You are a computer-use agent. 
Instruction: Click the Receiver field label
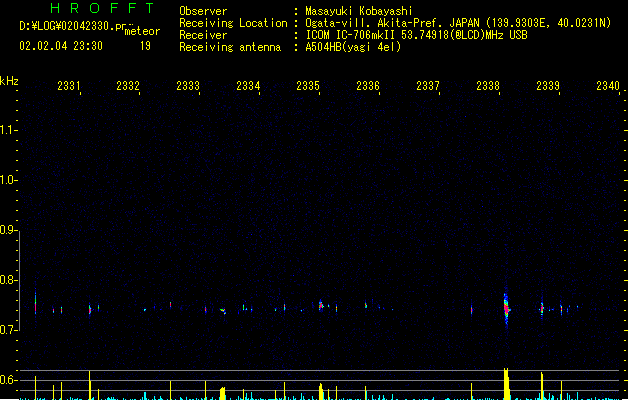click(203, 35)
